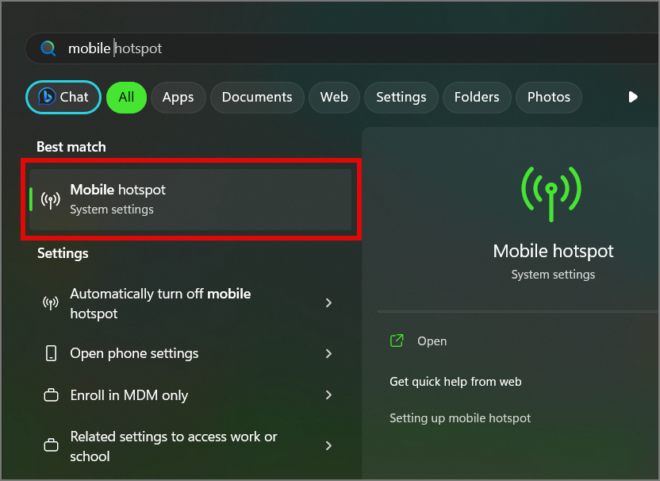660x481 pixels.
Task: Select the Open phone settings result
Action: click(x=188, y=353)
